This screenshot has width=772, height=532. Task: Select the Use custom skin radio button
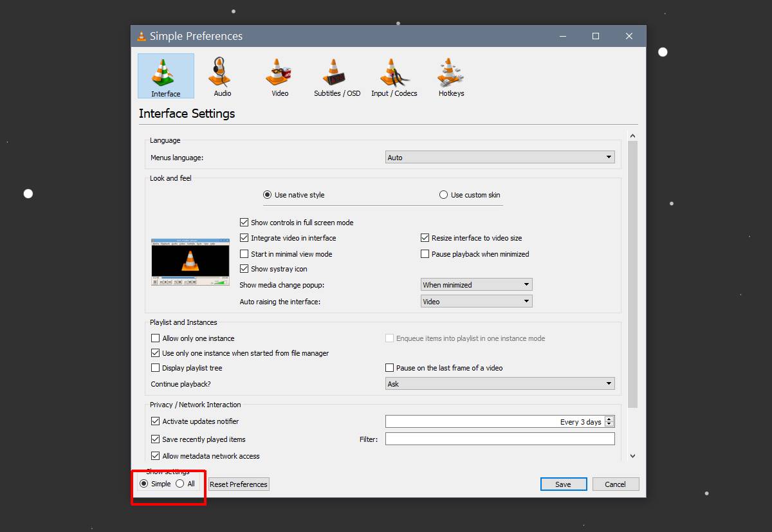click(443, 194)
